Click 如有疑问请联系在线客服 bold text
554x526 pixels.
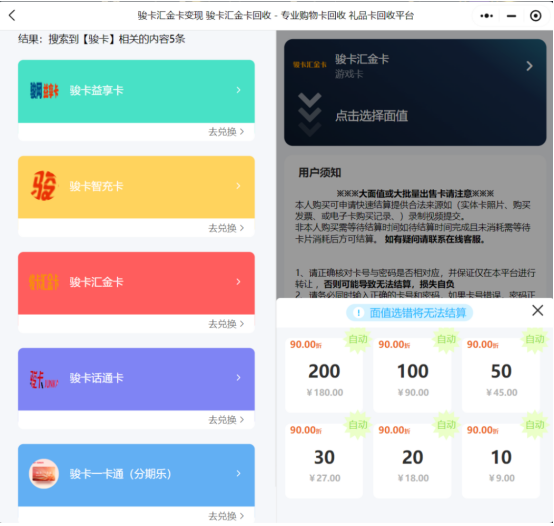pos(435,240)
